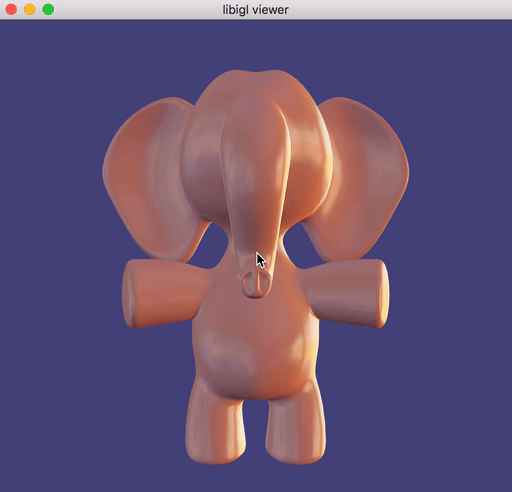512x492 pixels.
Task: Click the flat end of the right arm
Action: tap(383, 293)
